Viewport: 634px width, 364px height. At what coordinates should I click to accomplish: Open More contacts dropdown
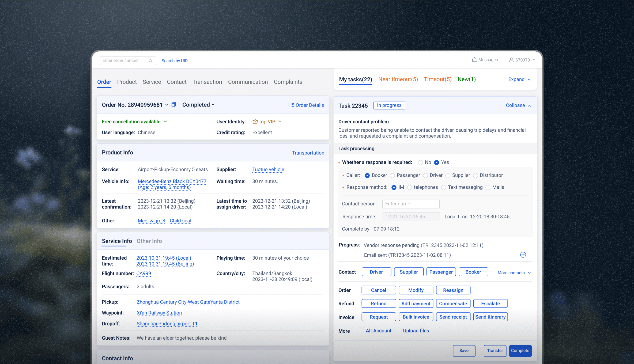(x=514, y=273)
